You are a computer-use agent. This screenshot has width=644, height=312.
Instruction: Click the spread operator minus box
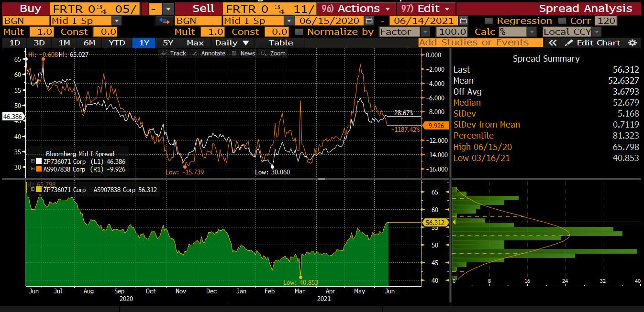[x=155, y=9]
